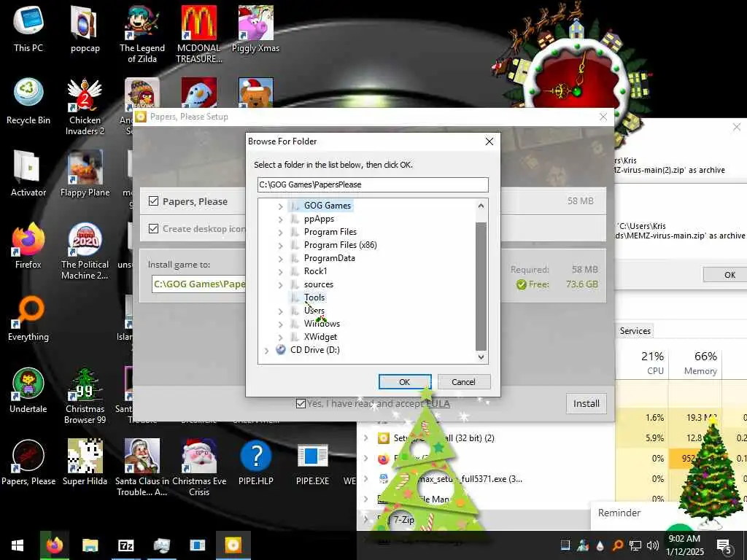Click OK in Browse For Folder

[404, 382]
